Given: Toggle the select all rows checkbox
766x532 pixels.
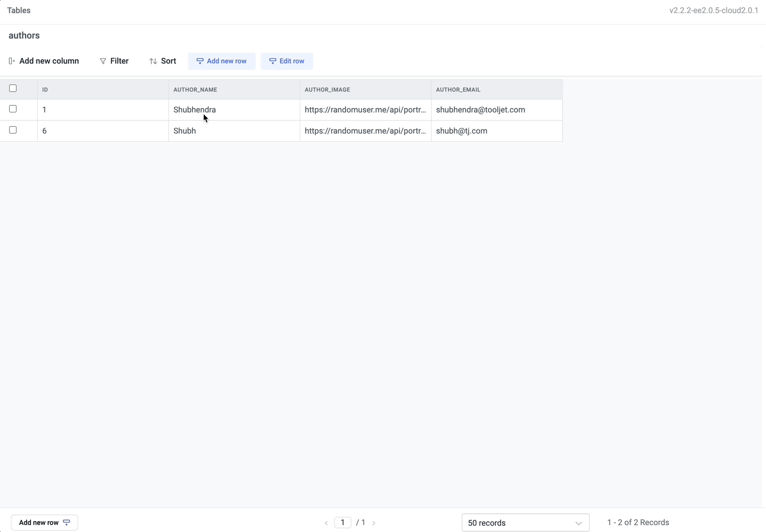Looking at the screenshot, I should (13, 88).
